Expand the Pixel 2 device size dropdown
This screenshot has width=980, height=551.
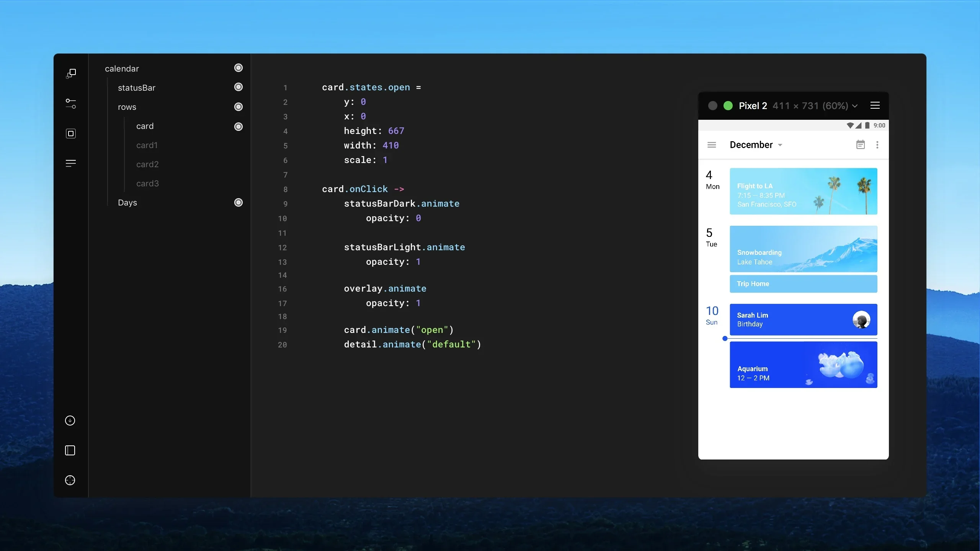pyautogui.click(x=854, y=106)
